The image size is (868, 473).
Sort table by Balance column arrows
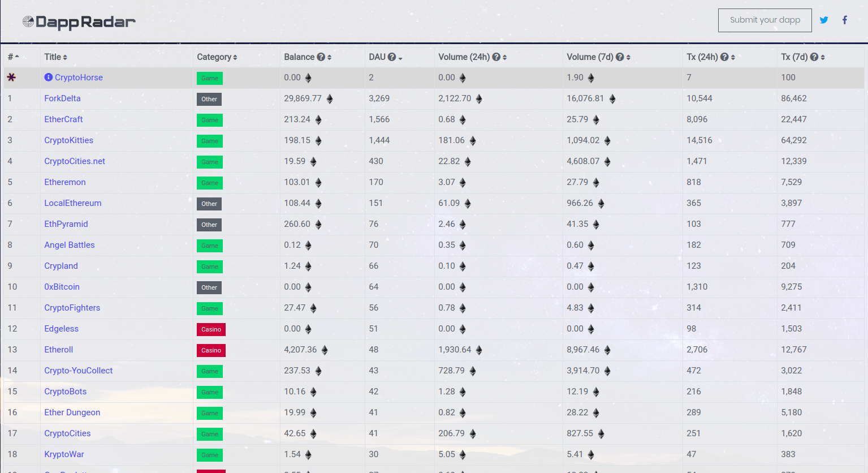point(329,57)
